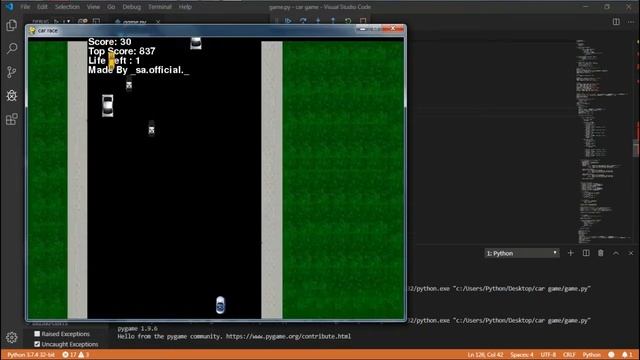Click UTF-8 encoding status item

click(x=548, y=355)
